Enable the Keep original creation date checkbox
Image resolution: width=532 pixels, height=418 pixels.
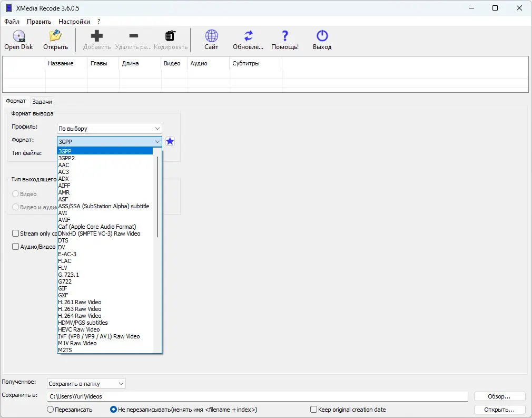pos(314,410)
